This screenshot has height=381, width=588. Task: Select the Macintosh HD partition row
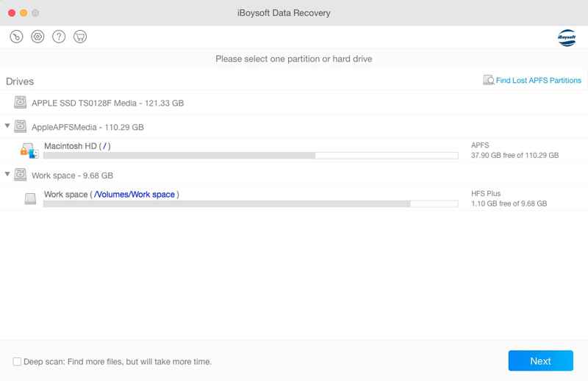[294, 150]
